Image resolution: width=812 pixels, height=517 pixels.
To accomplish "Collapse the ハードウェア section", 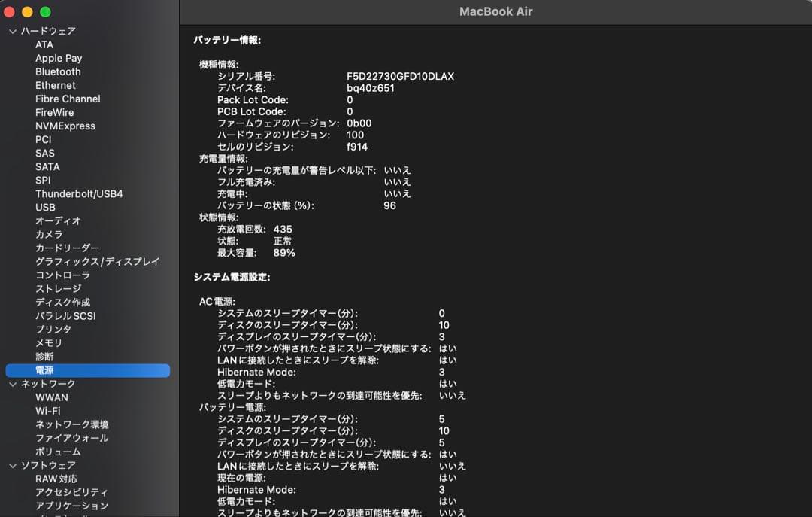I will 11,31.
